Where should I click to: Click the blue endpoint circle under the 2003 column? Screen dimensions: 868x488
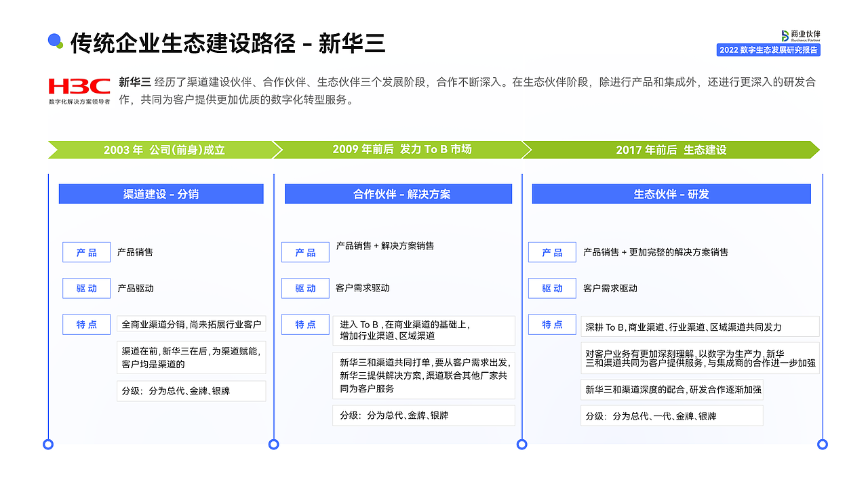48,445
